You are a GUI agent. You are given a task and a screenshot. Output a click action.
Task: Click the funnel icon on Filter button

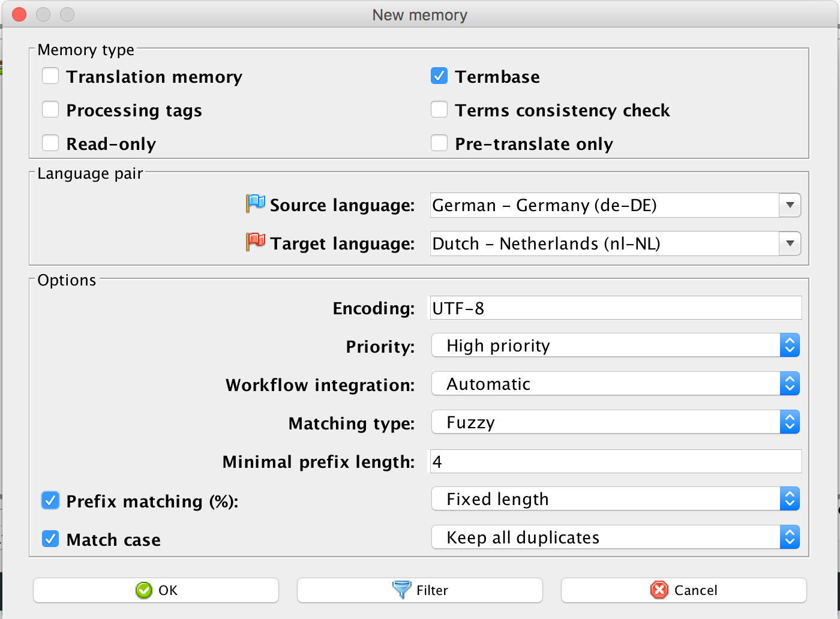401,590
